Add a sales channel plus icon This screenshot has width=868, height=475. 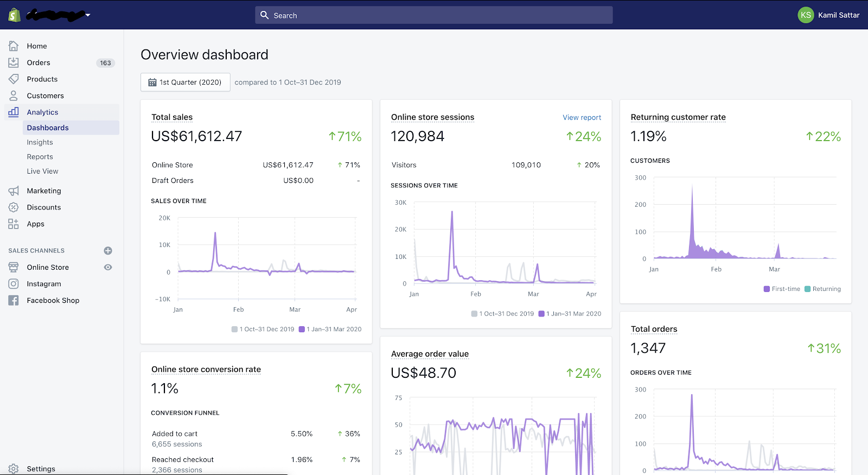pyautogui.click(x=108, y=251)
